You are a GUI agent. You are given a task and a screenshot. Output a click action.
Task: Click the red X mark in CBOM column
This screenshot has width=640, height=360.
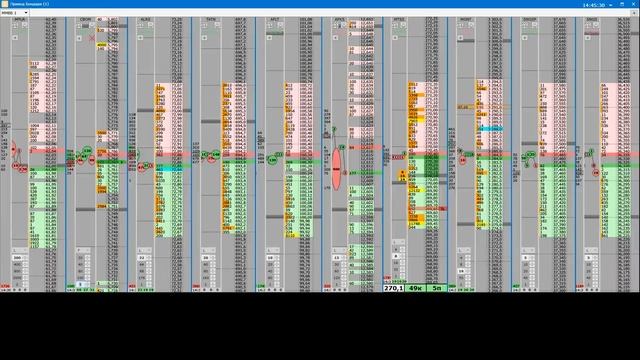click(x=92, y=38)
